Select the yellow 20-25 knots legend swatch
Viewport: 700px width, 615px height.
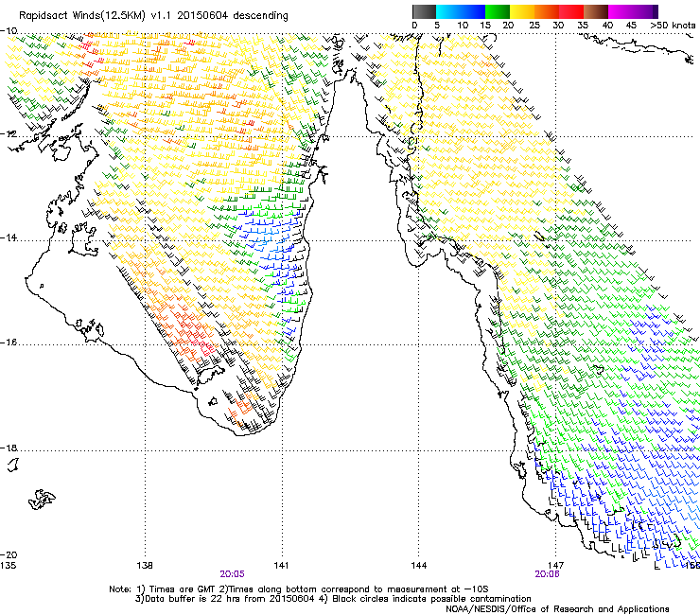coord(522,11)
